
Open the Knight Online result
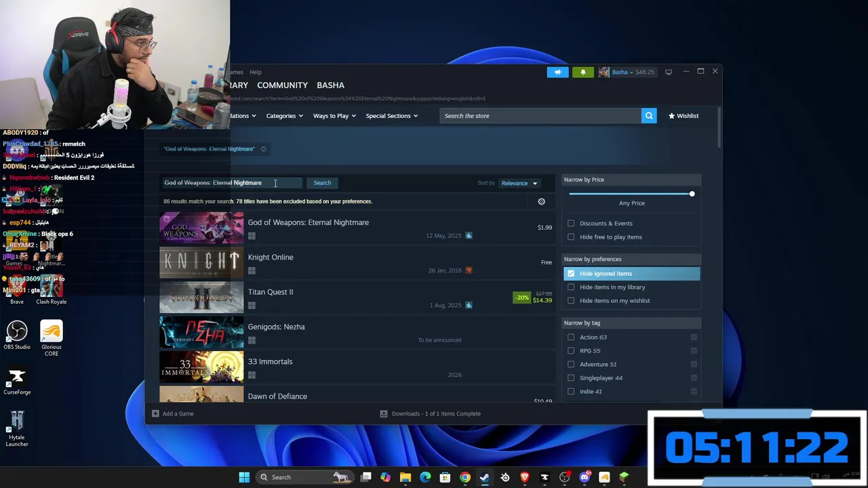(x=357, y=263)
